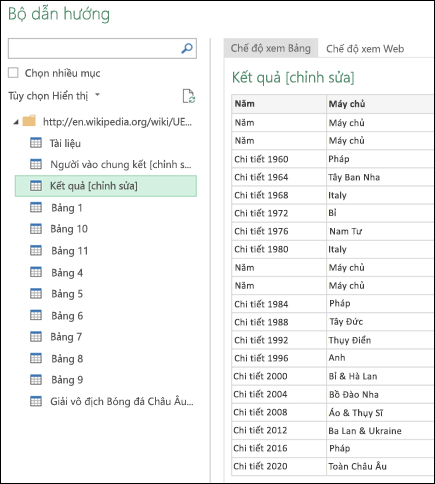The width and height of the screenshot is (435, 484).
Task: Click table icon beside Bảng 9
Action: coord(36,380)
